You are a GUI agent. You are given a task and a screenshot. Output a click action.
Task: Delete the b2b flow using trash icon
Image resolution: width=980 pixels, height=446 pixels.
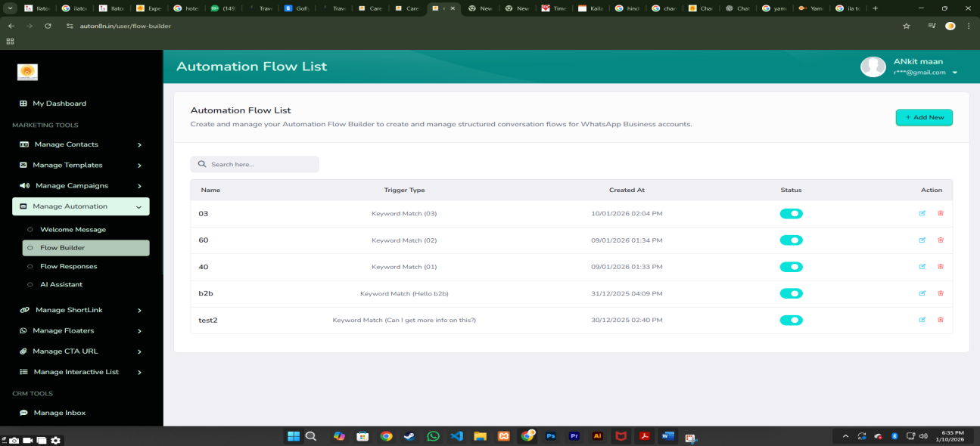point(941,293)
